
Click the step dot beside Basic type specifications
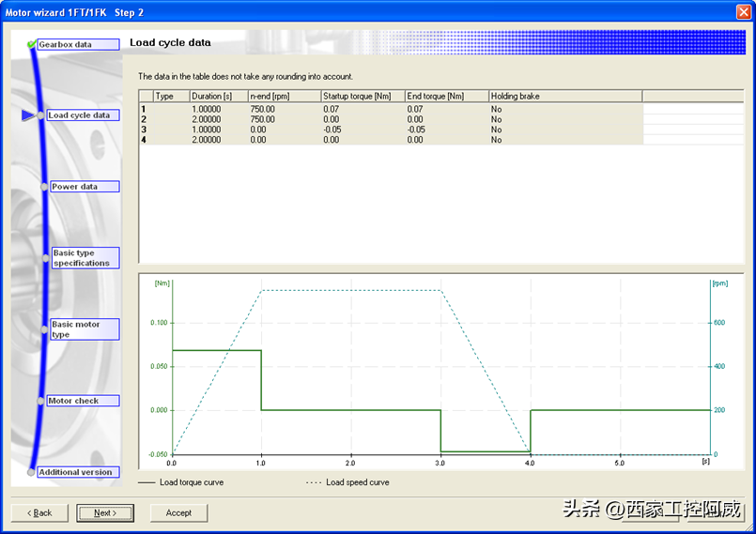click(43, 255)
